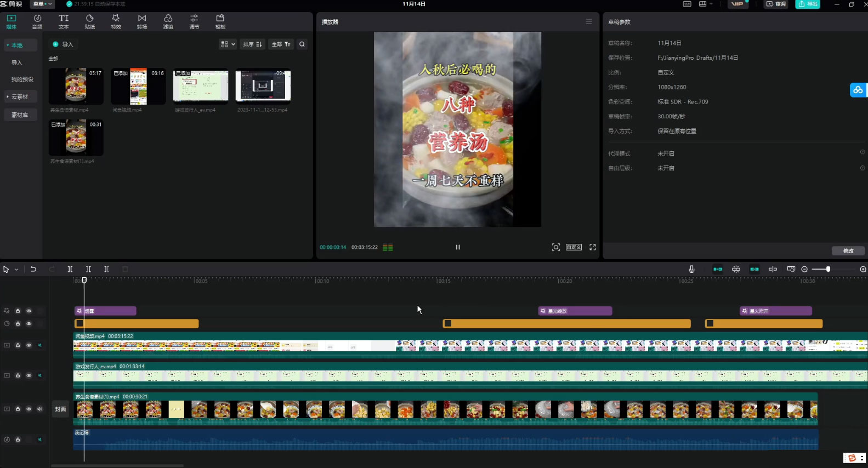868x468 pixels.
Task: Click the timeline zoom slider handle
Action: pyautogui.click(x=828, y=269)
